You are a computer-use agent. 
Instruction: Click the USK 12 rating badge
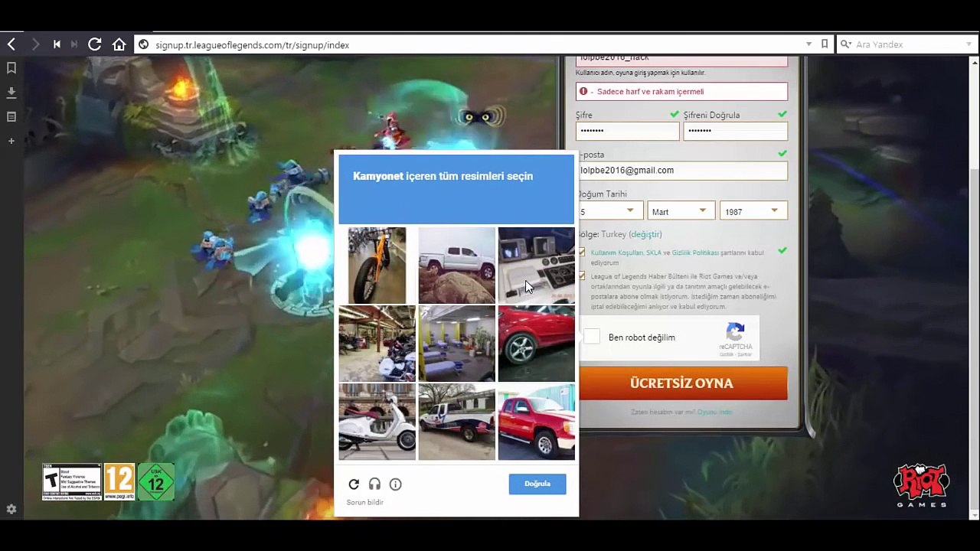coord(156,482)
